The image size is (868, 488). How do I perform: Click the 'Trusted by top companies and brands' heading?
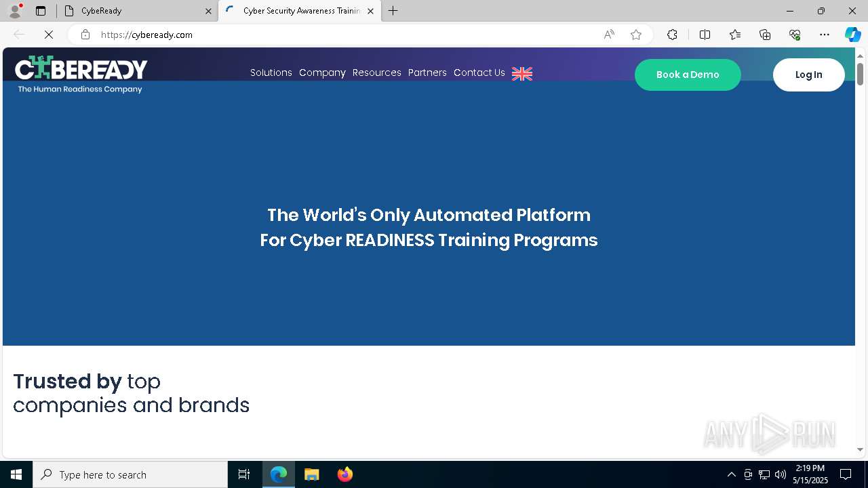132,393
